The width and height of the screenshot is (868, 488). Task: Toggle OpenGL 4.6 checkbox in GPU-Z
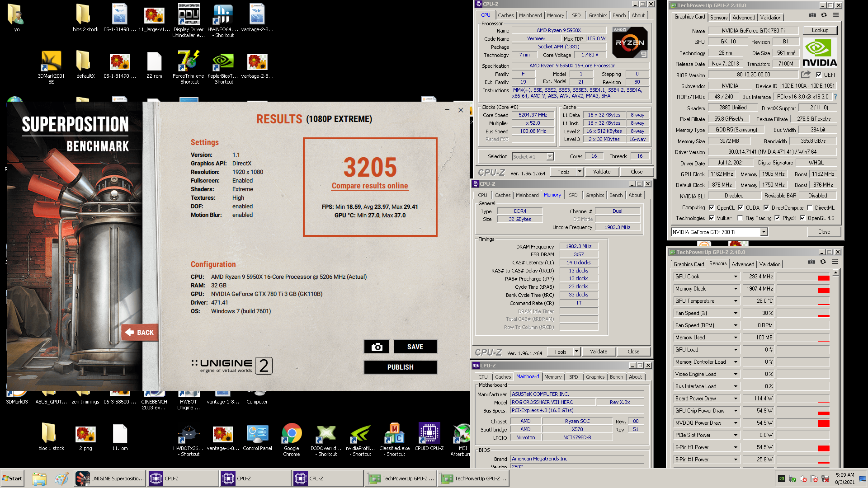coord(802,218)
